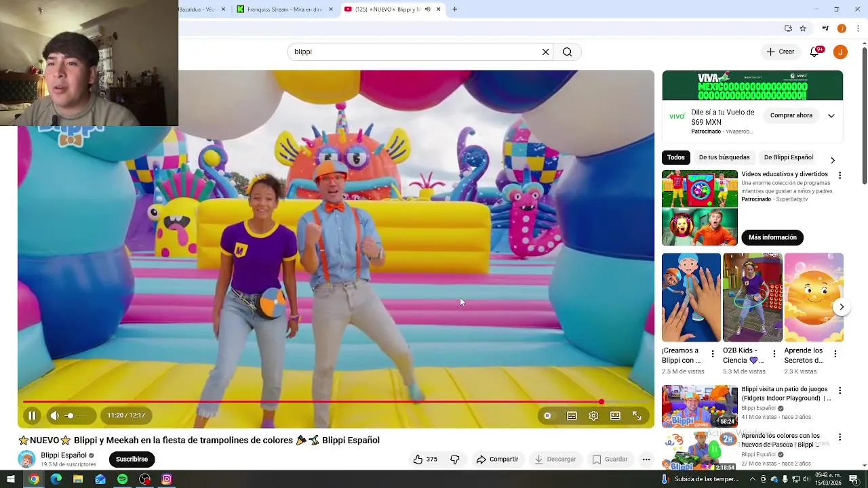Open the Viva México ad banner

[x=753, y=85]
